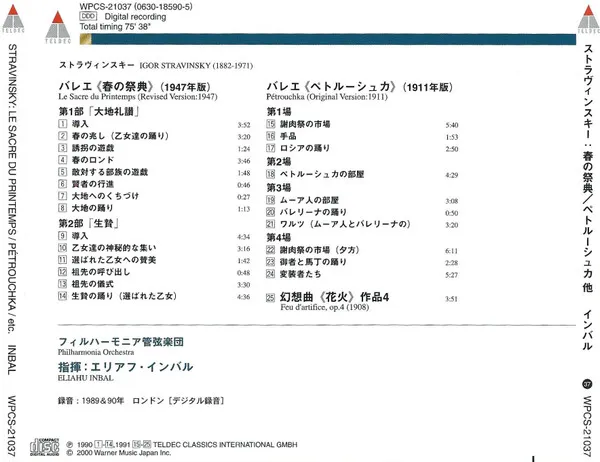This screenshot has height=462, width=600.
Task: Click the フィルハーモニア管弦楽団 orchestra name
Action: coord(121,341)
